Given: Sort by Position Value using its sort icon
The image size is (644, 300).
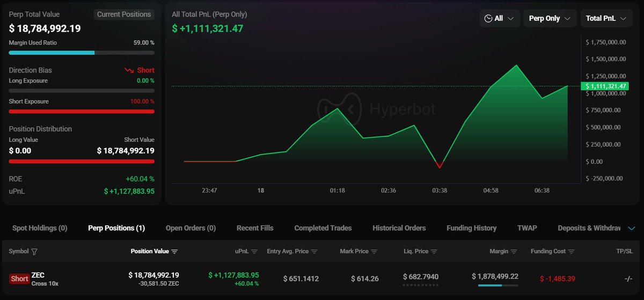Looking at the screenshot, I should pos(174,252).
